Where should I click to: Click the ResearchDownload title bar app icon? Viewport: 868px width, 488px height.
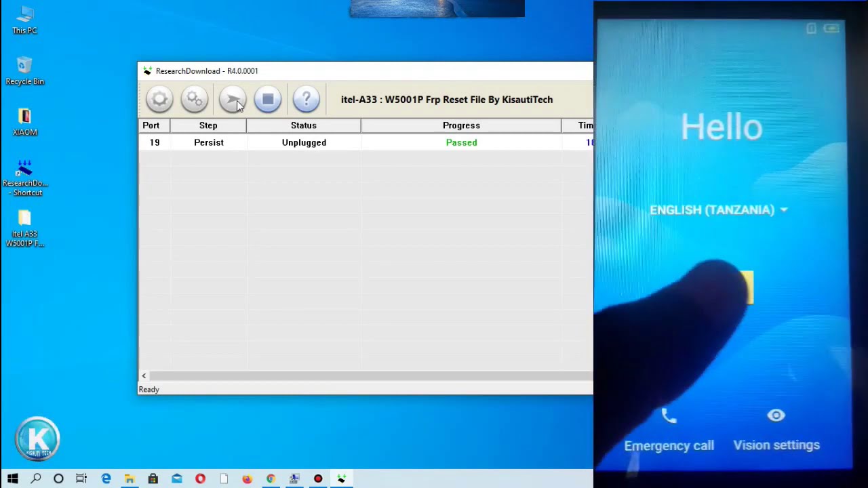coord(147,70)
